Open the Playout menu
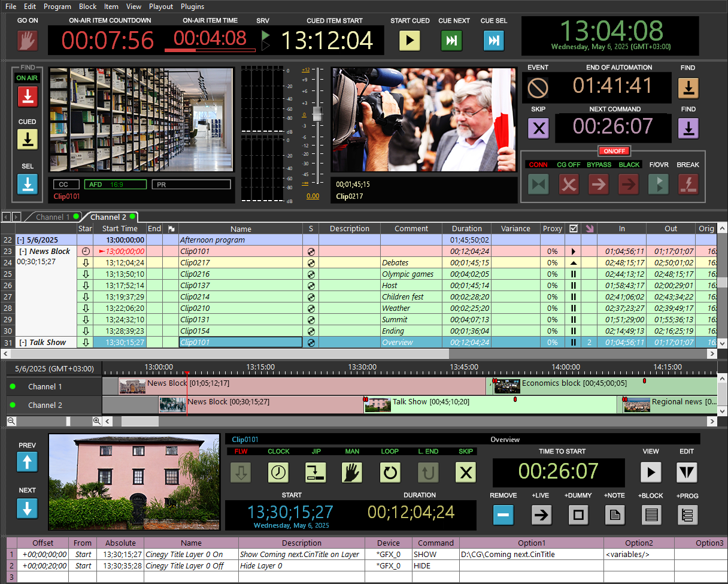The height and width of the screenshot is (584, 728). click(x=160, y=7)
